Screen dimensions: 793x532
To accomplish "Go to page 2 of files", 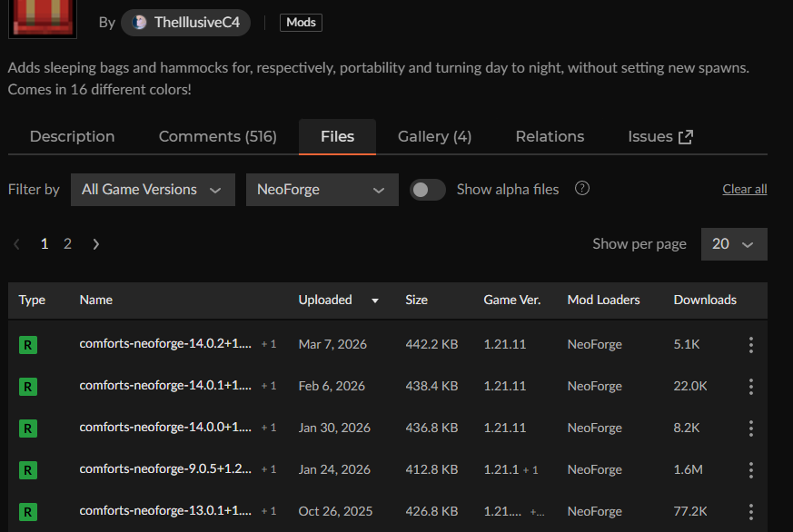I will [x=67, y=244].
